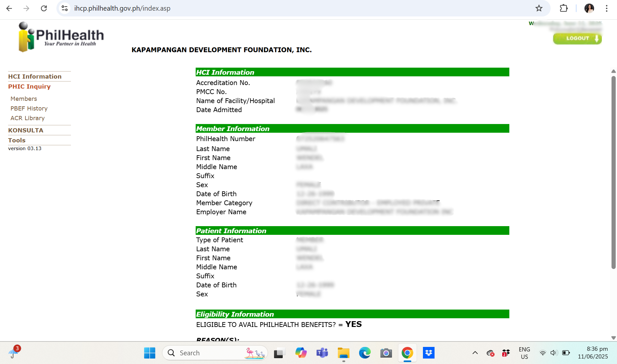Click the PhilHealth Number label
Viewport: 617px width, 364px height.
point(226,139)
